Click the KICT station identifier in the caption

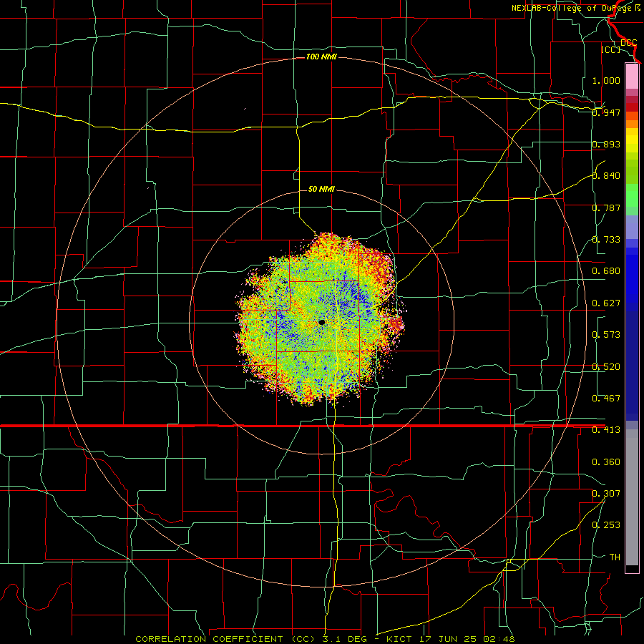[x=399, y=639]
